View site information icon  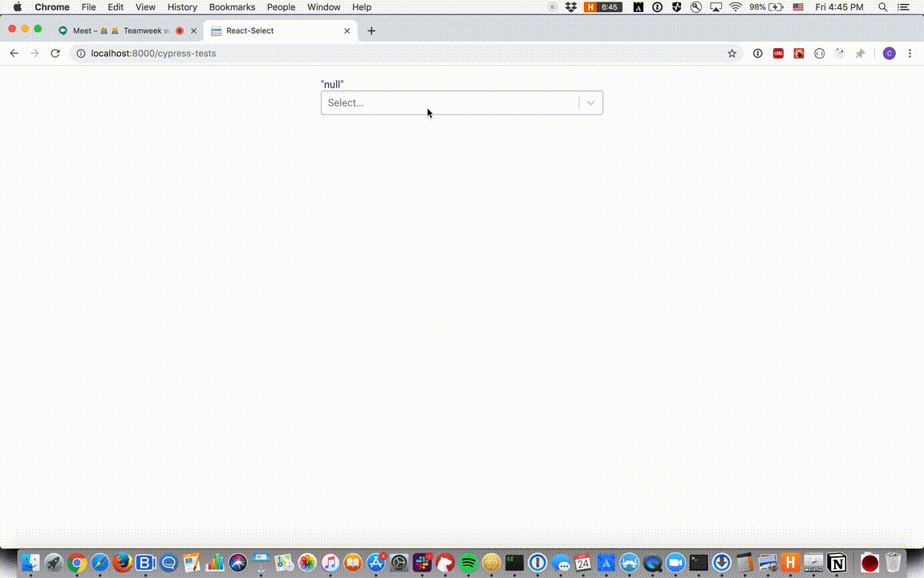click(x=81, y=53)
